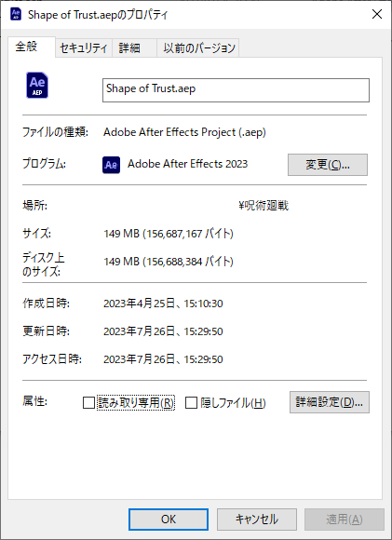
Task: Click the 読み取り専用(R) checkbox label
Action: tap(136, 402)
